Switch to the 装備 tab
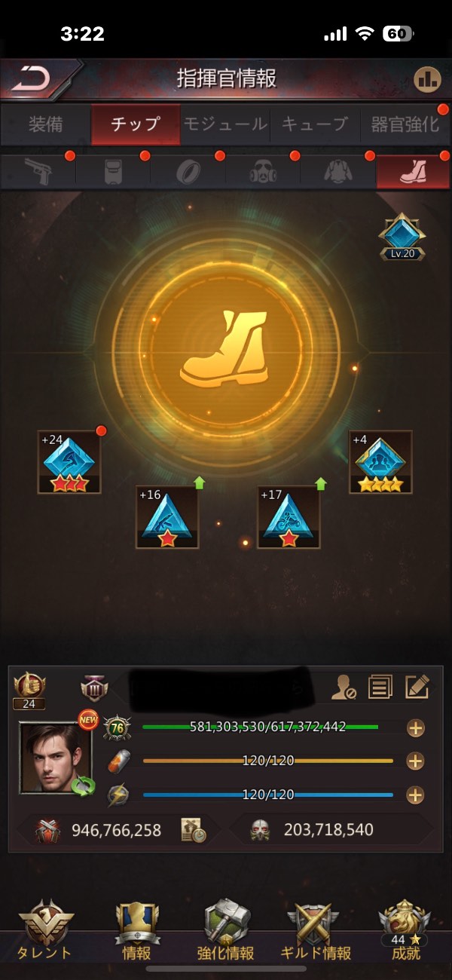The width and height of the screenshot is (452, 980). pos(45,124)
